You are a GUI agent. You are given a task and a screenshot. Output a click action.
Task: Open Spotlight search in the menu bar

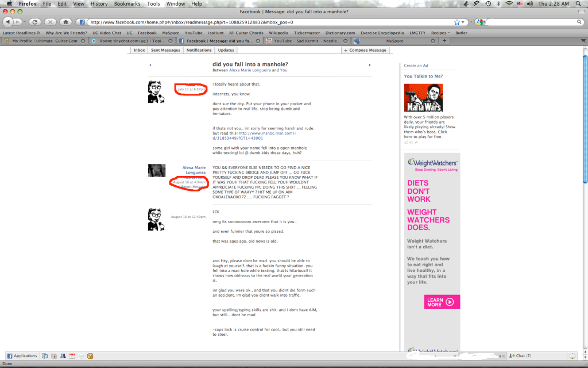pos(579,4)
